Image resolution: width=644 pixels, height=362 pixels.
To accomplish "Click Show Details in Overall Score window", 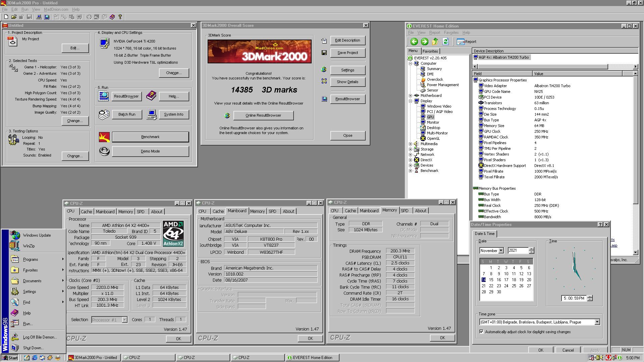I will (x=347, y=82).
